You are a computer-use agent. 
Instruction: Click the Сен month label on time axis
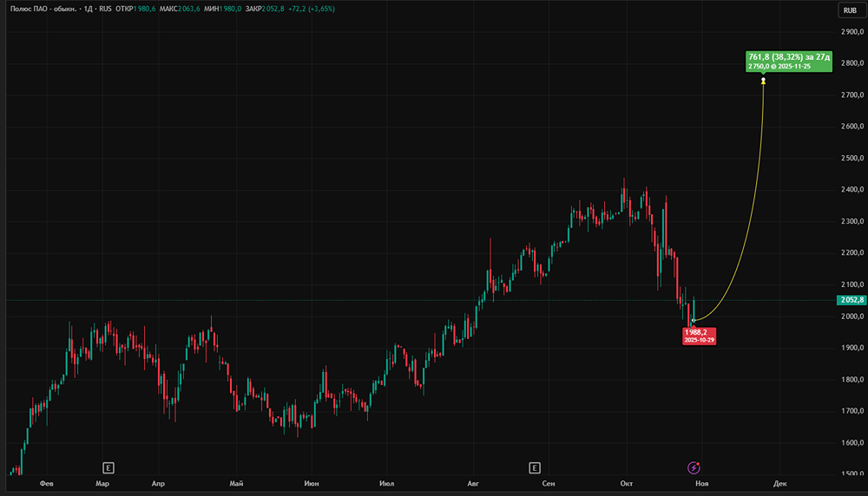(549, 484)
